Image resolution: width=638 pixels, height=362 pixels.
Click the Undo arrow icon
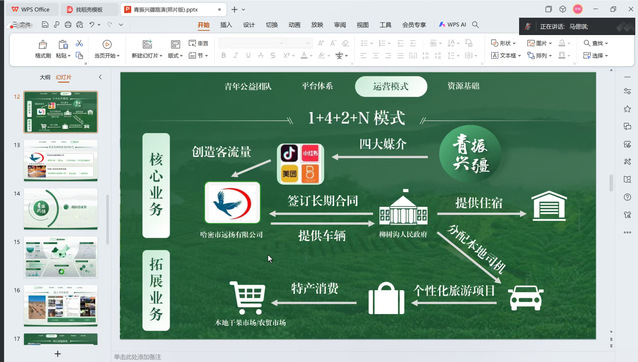point(92,25)
